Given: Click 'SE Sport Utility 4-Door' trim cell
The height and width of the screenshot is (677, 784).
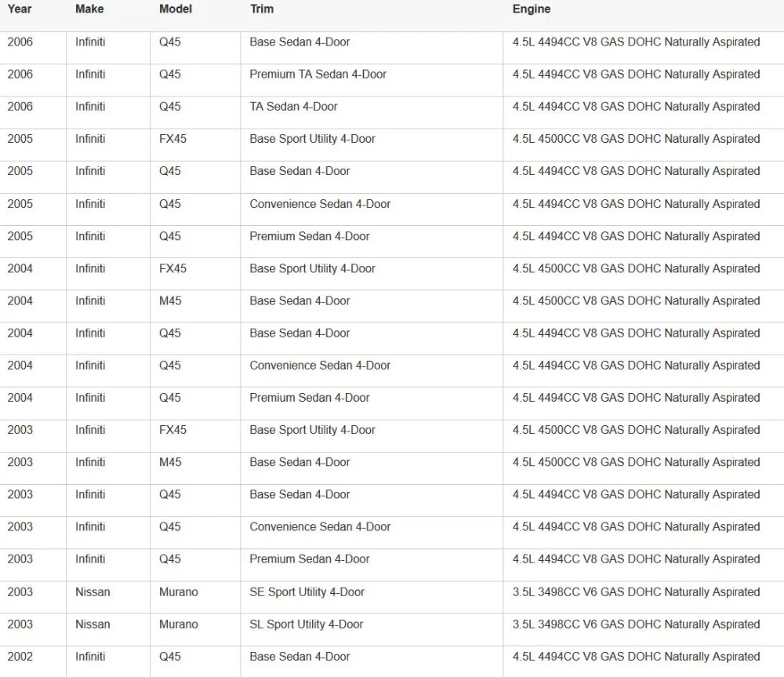Looking at the screenshot, I should pos(307,592).
